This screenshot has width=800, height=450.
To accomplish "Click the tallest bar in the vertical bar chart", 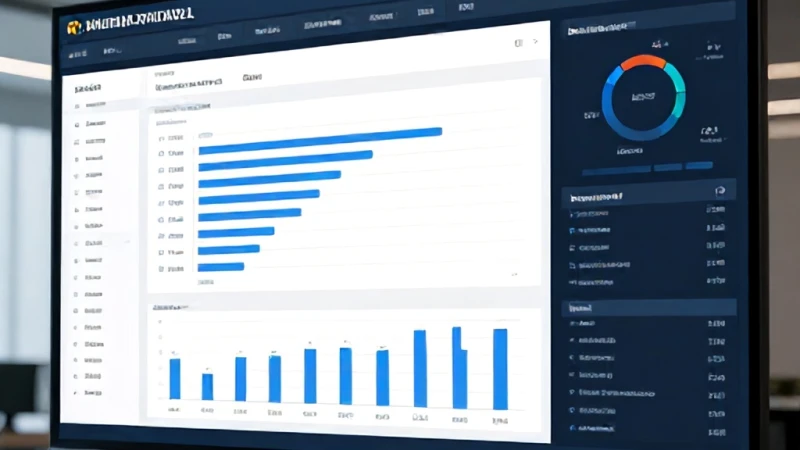I will [x=459, y=367].
